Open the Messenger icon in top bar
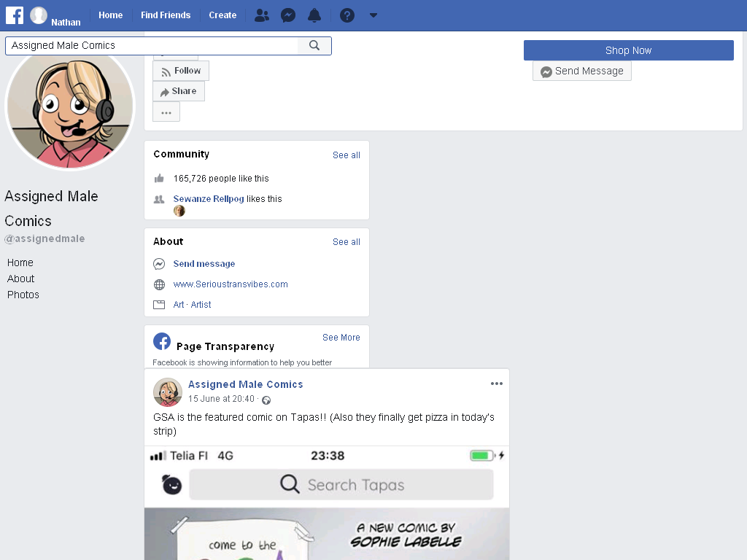The image size is (747, 560). 287,16
